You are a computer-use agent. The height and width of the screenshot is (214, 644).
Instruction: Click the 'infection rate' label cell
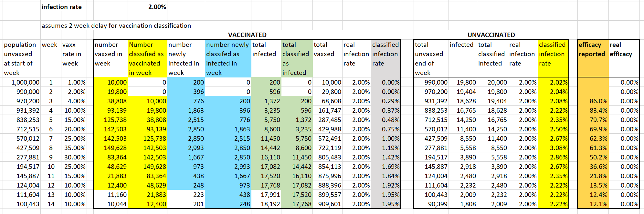(x=61, y=7)
